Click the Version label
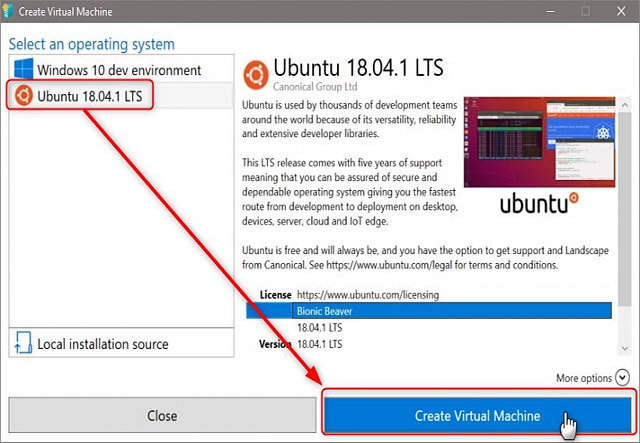640x443 pixels. 275,344
